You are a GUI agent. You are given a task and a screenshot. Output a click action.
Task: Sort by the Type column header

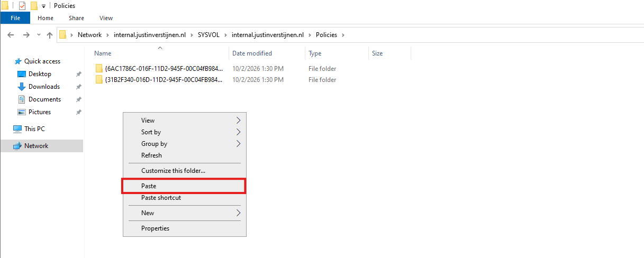point(337,53)
